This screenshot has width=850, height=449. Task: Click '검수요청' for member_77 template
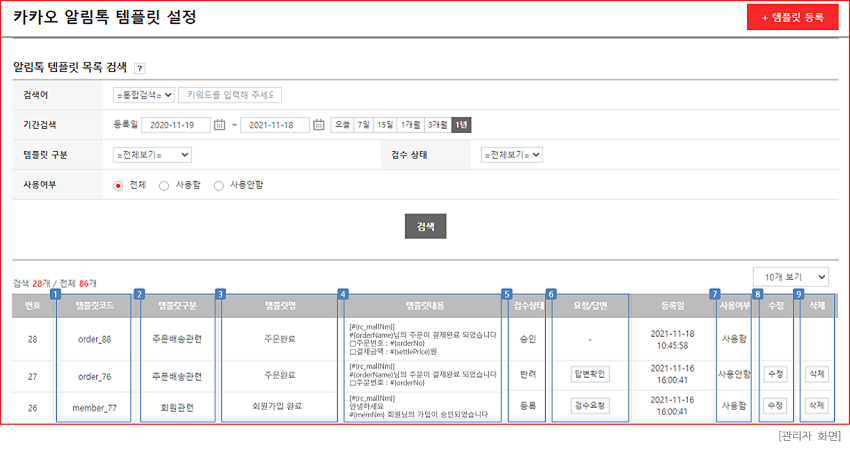pos(590,406)
